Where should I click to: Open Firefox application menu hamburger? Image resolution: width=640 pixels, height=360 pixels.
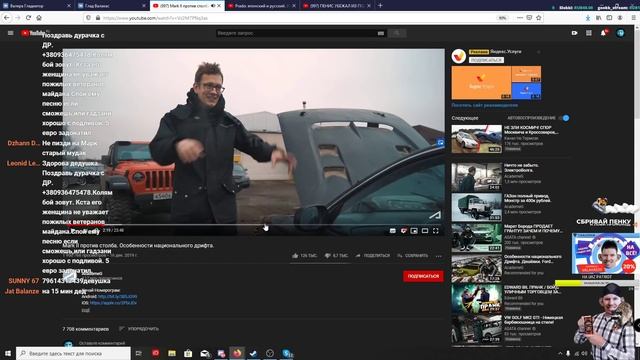(x=633, y=18)
